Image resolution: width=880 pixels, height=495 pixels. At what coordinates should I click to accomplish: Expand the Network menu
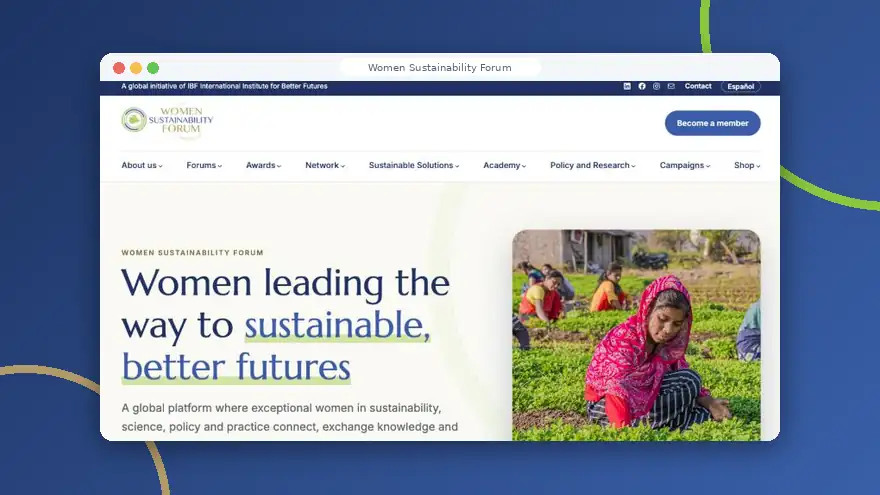325,165
